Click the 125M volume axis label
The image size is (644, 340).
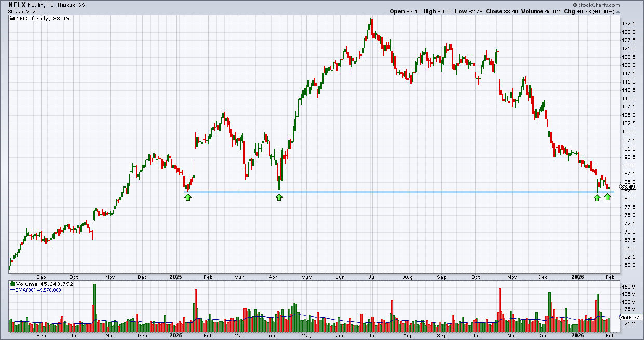628,294
